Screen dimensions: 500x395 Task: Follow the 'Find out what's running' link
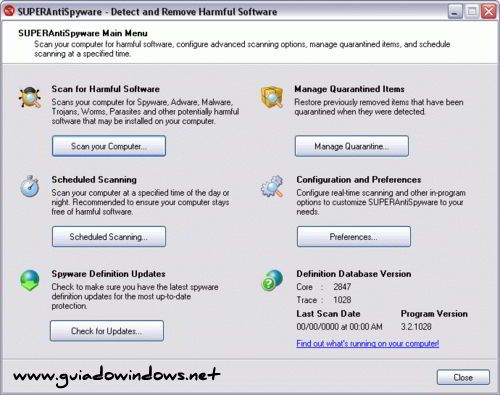tap(368, 343)
